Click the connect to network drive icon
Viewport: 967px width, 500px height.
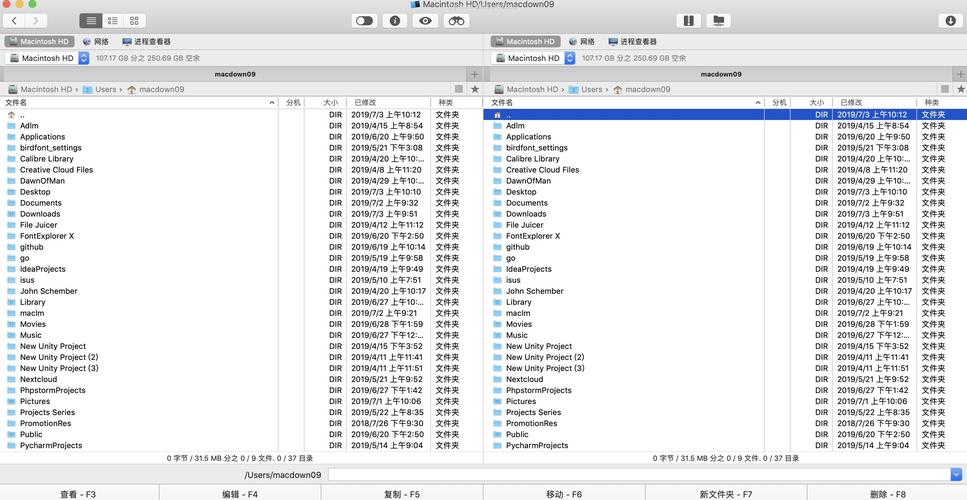coord(718,20)
